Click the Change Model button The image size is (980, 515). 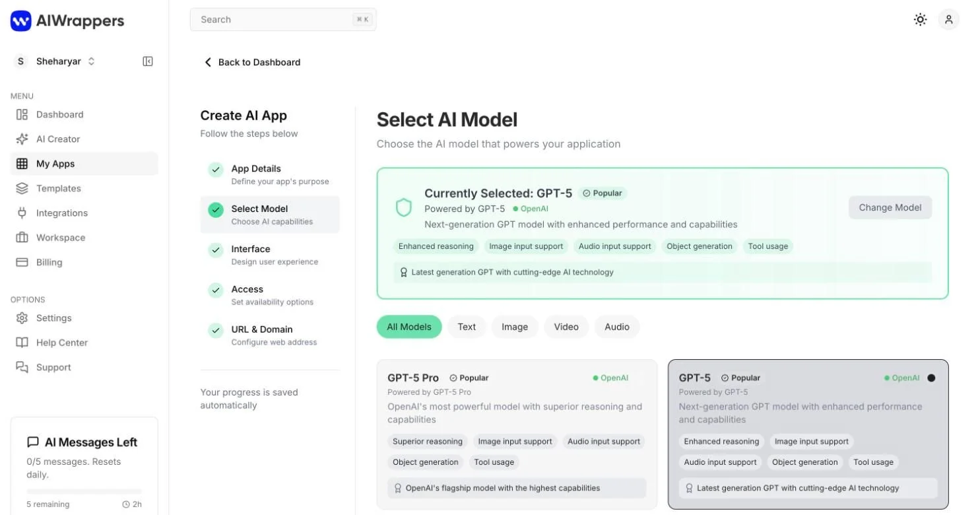890,207
